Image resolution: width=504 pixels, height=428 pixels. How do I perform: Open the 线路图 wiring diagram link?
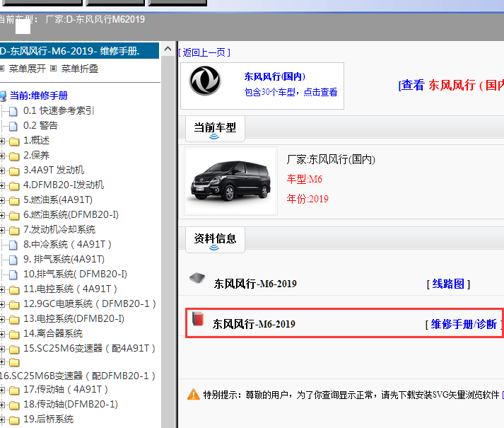[x=448, y=284]
